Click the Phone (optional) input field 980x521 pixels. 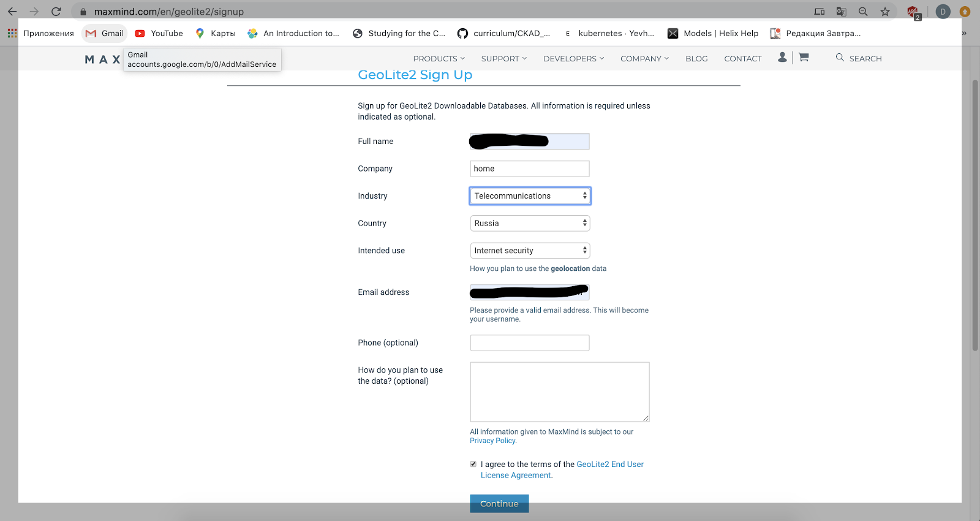(x=530, y=343)
